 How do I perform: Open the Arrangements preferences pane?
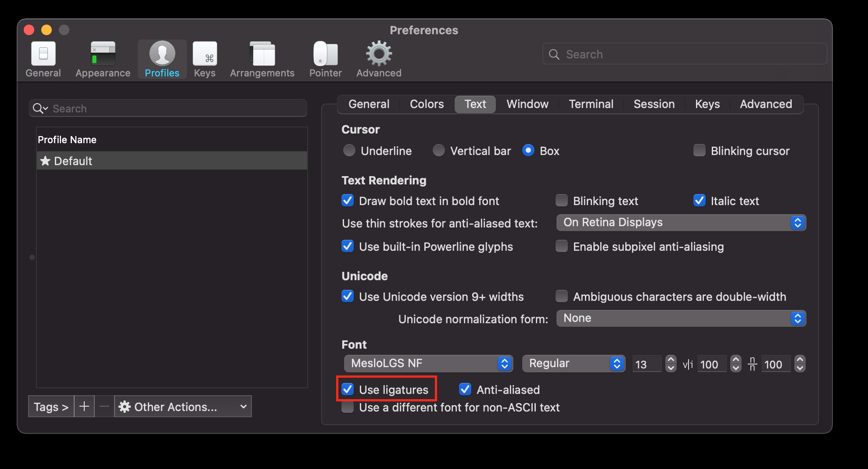click(262, 58)
